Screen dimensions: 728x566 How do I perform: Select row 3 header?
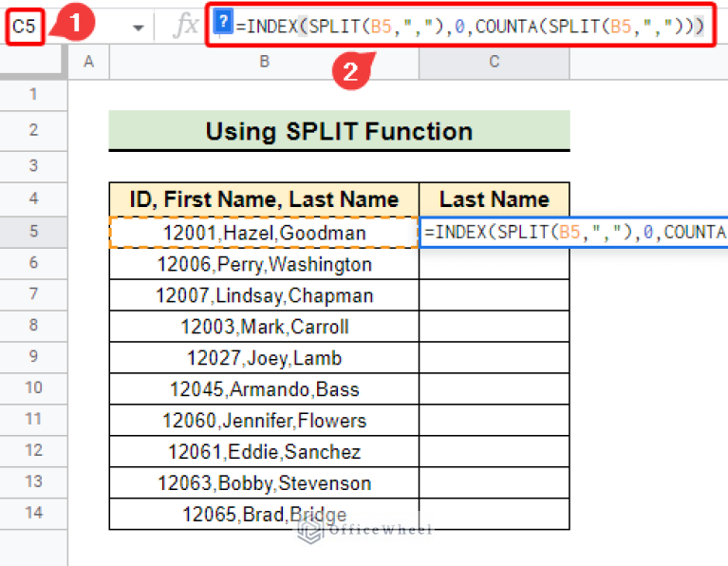click(33, 166)
